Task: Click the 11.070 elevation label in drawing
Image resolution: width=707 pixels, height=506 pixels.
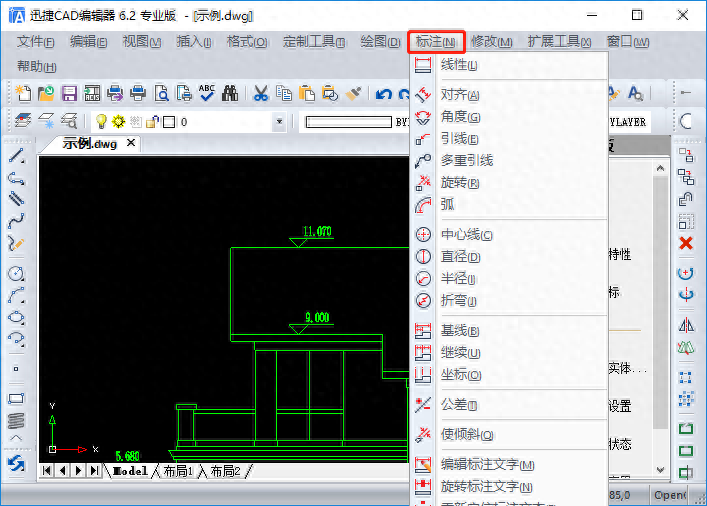Action: coord(317,231)
